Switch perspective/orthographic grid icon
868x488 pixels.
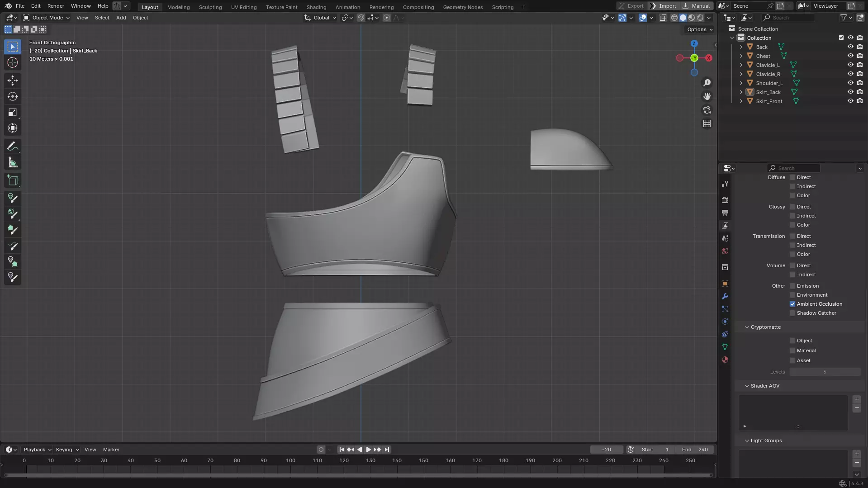707,123
